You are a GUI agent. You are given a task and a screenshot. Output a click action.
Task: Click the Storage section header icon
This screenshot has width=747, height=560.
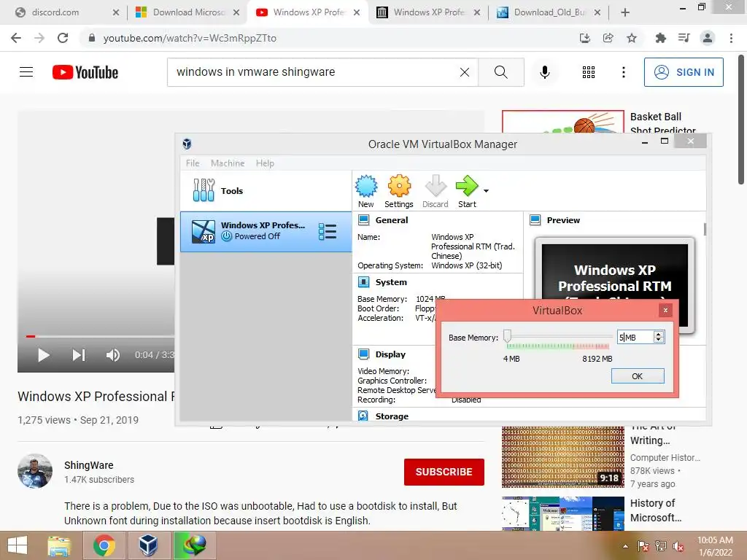(363, 416)
